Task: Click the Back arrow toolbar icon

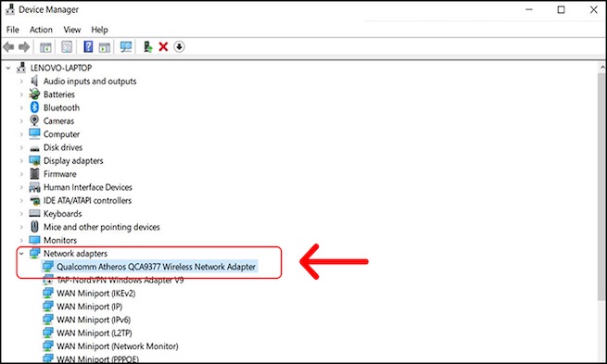Action: pyautogui.click(x=8, y=47)
